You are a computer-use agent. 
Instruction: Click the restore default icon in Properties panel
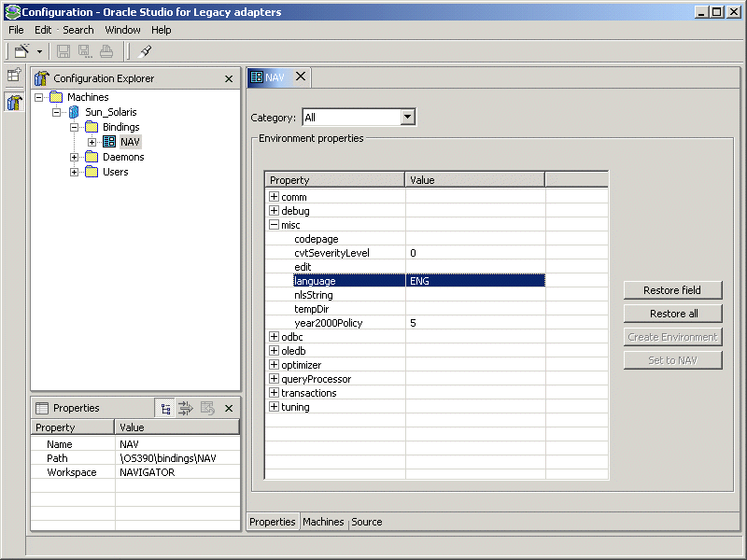pos(207,408)
